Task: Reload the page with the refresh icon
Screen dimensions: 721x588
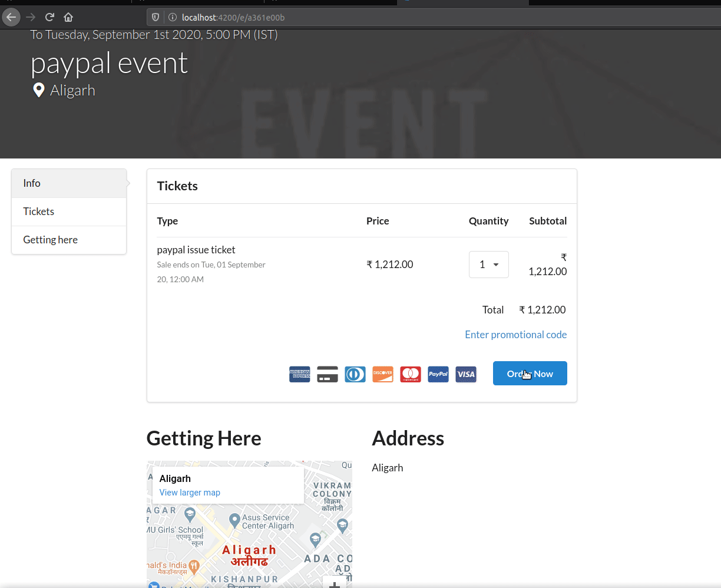Action: (x=49, y=17)
